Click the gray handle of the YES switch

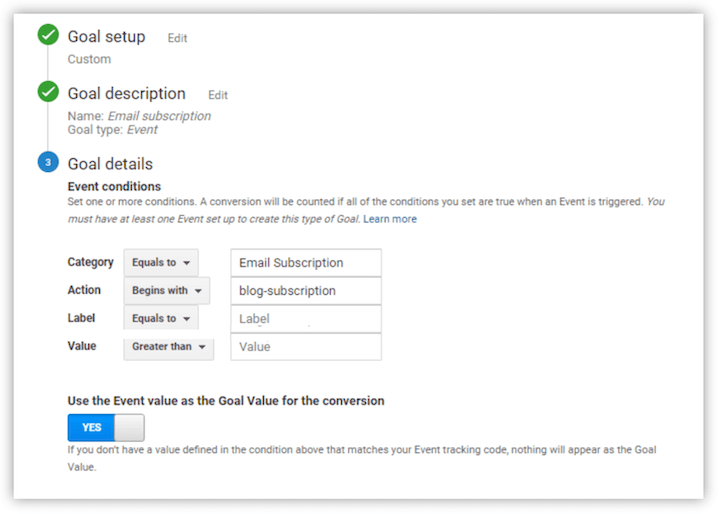point(130,428)
